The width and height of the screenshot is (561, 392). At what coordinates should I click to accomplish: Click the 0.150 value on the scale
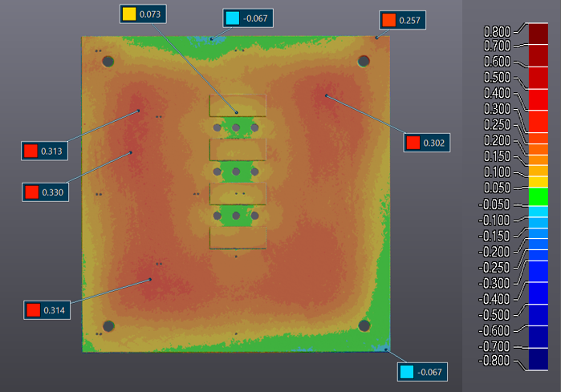(497, 156)
